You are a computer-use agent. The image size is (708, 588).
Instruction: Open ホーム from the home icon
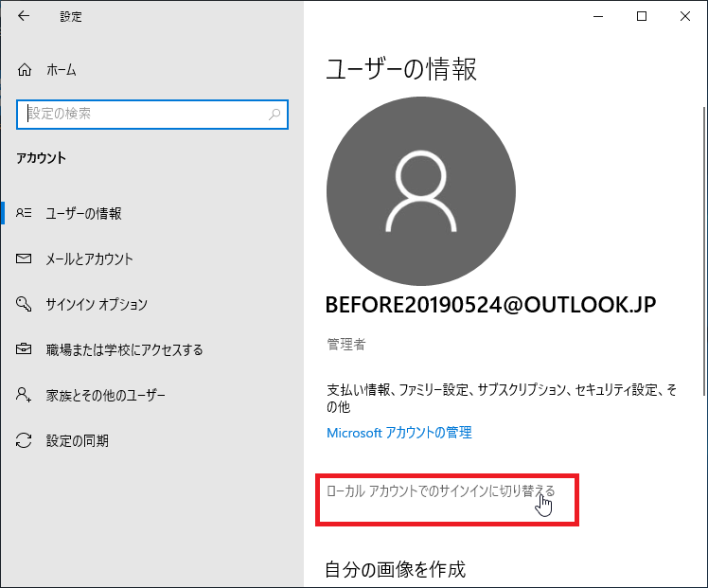point(25,69)
